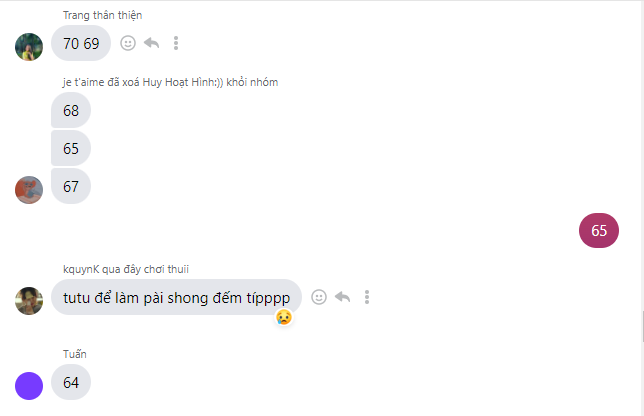
Task: Open Trang thân thiện's profile avatar
Action: pyautogui.click(x=29, y=47)
